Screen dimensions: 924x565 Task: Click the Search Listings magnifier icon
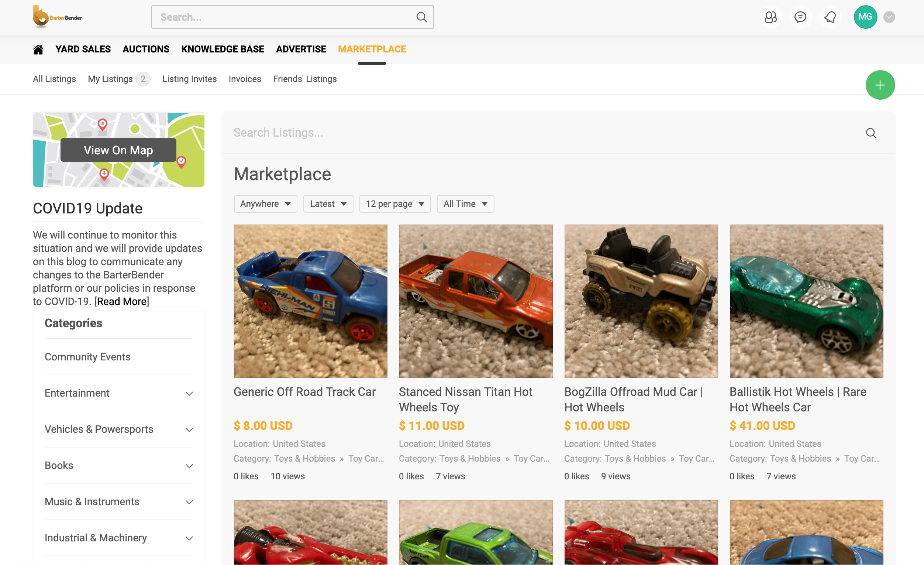point(870,133)
